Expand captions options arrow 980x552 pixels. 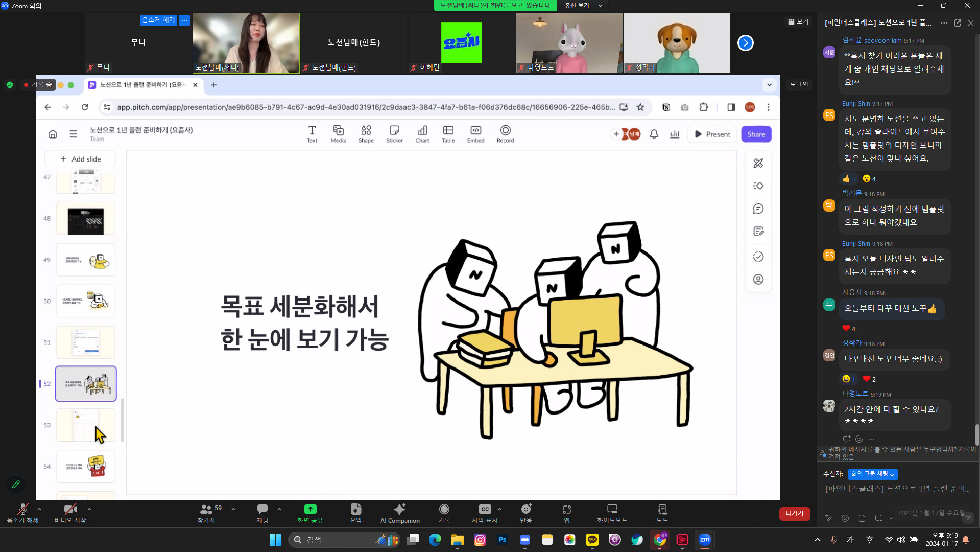click(499, 509)
